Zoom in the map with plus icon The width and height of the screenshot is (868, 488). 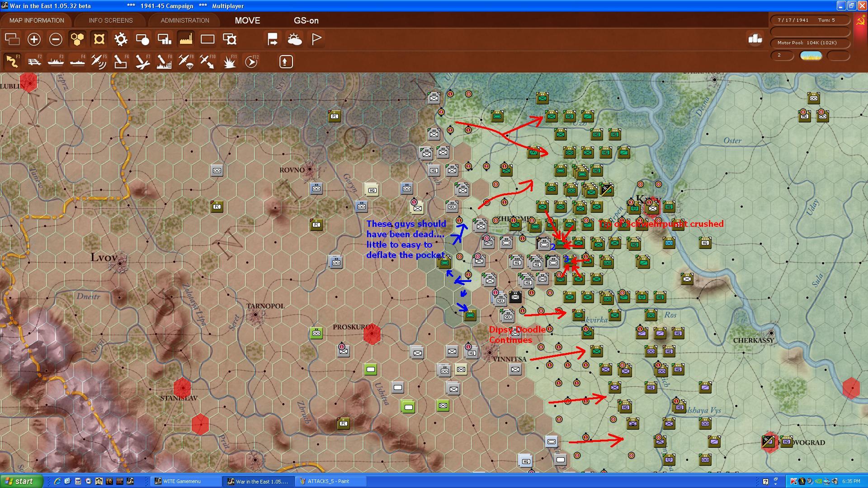tap(34, 39)
